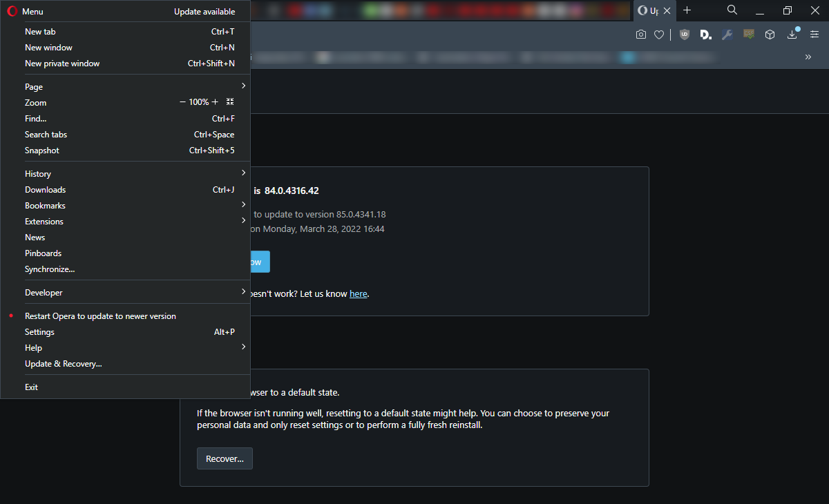Choose New window menu entry
Viewport: 829px width, 504px height.
click(x=125, y=48)
